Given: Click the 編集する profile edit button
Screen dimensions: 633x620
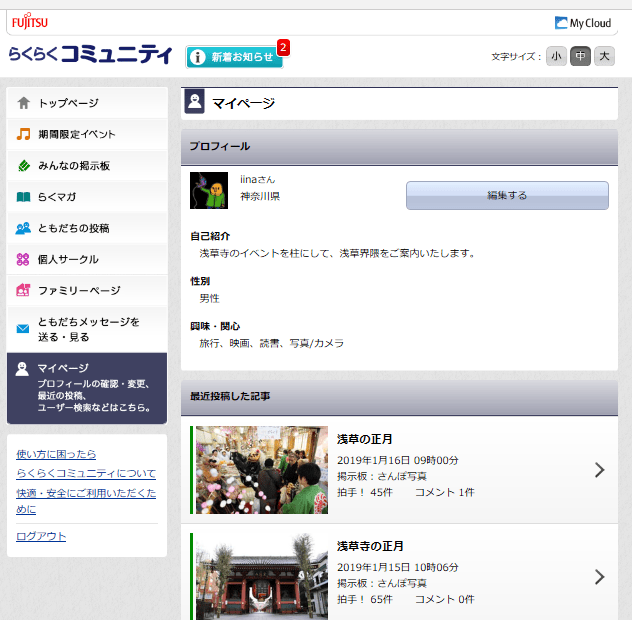Looking at the screenshot, I should coord(507,195).
